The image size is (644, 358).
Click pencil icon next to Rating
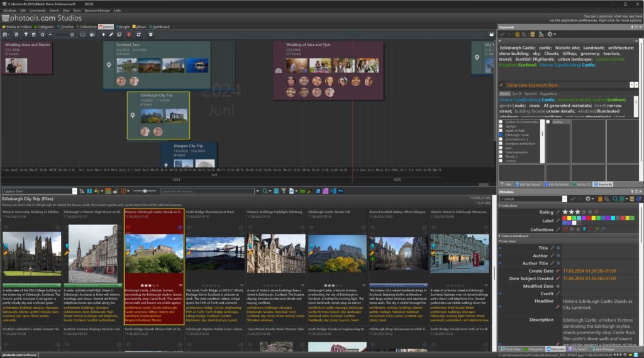point(558,212)
